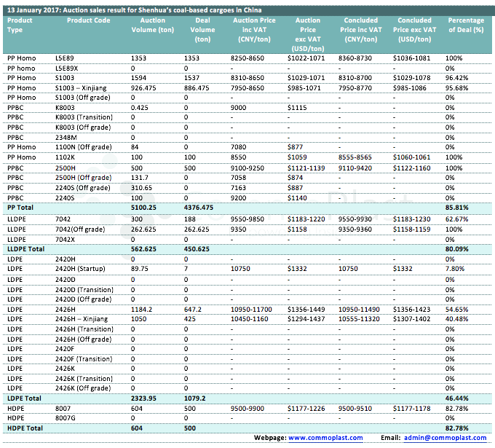The height and width of the screenshot is (448, 495).
Task: Select the 7042X product code cell
Action: pyautogui.click(x=66, y=239)
